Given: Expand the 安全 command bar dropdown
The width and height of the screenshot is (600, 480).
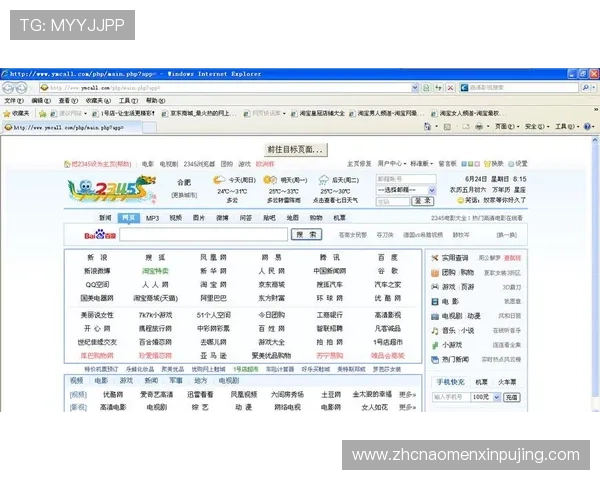Looking at the screenshot, I should pyautogui.click(x=537, y=127).
